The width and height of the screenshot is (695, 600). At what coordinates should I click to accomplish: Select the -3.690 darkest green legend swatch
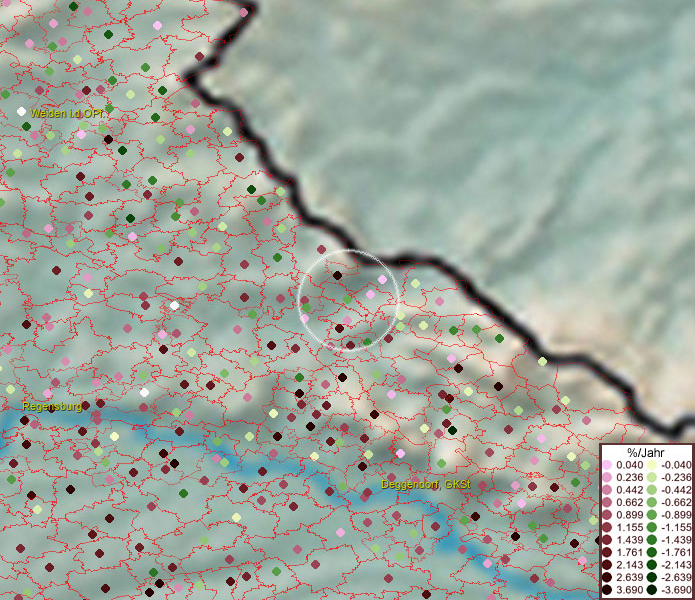652,591
